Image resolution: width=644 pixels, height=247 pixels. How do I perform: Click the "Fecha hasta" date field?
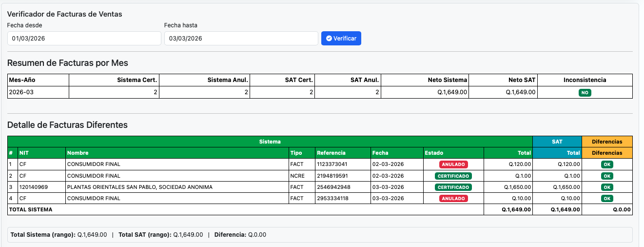[241, 39]
